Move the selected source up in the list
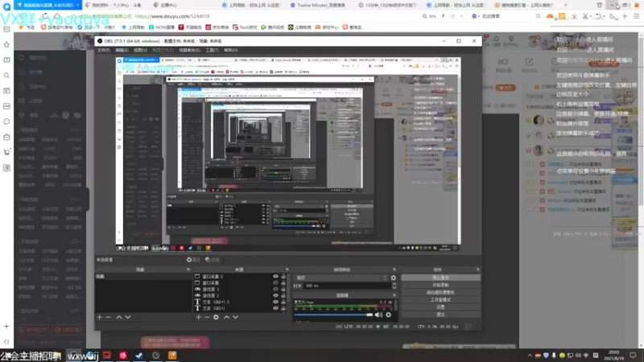 tap(226, 317)
